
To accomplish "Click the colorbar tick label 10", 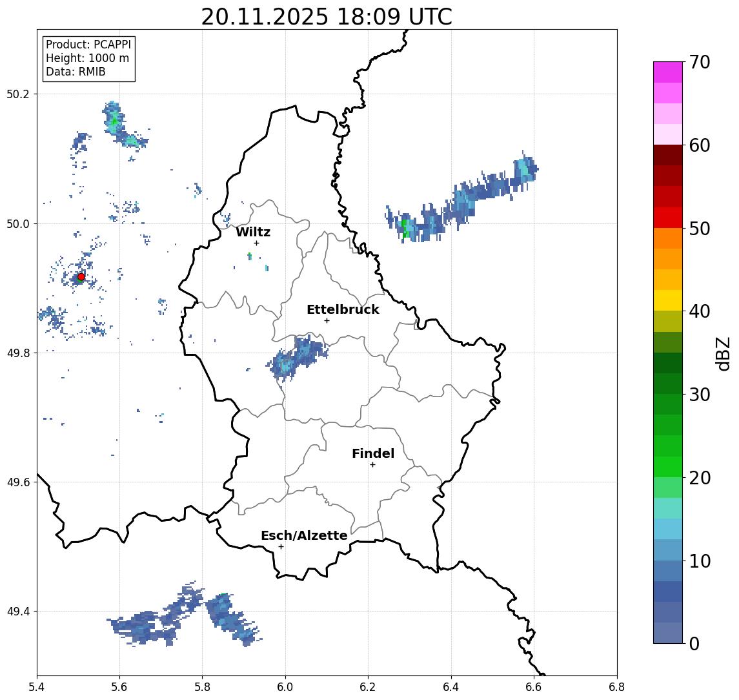I will click(700, 561).
